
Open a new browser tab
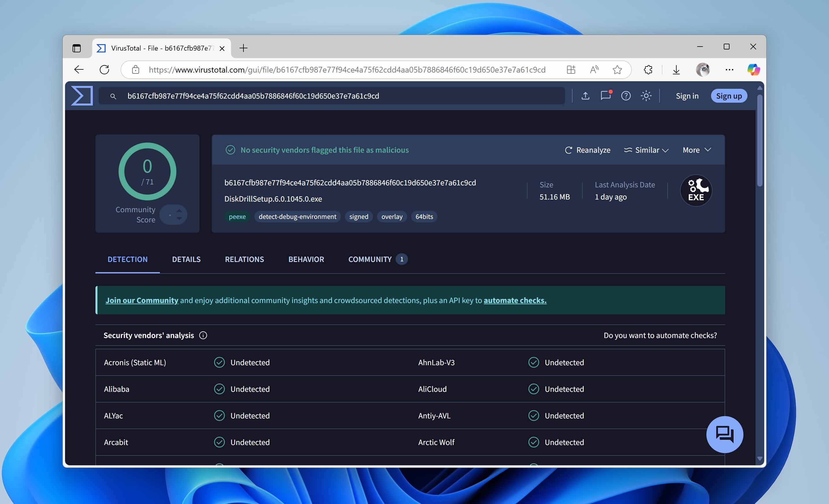pos(243,48)
